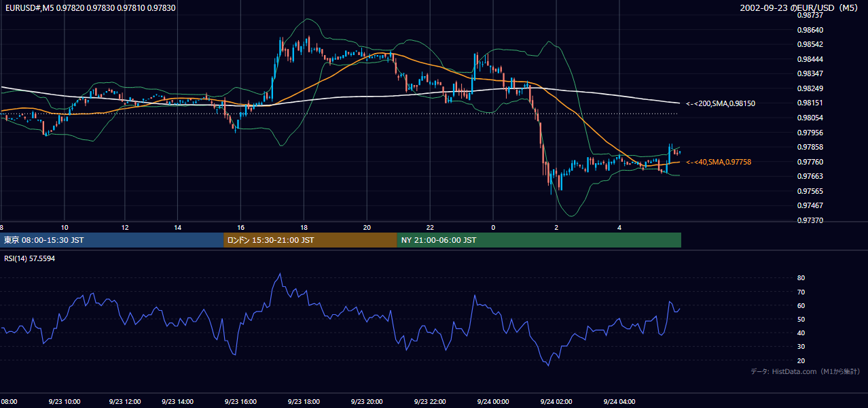Click price axis value 0.98444

pyautogui.click(x=810, y=59)
